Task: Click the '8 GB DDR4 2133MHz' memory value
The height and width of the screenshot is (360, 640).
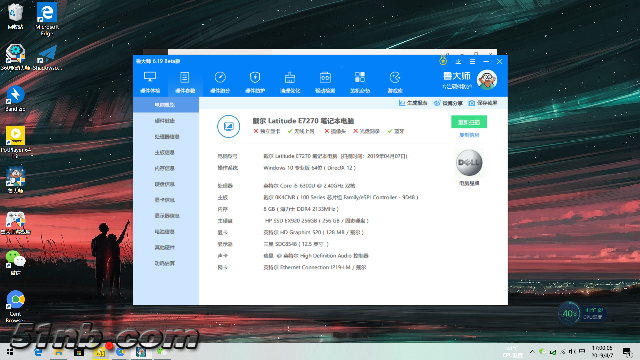Action: coord(301,209)
